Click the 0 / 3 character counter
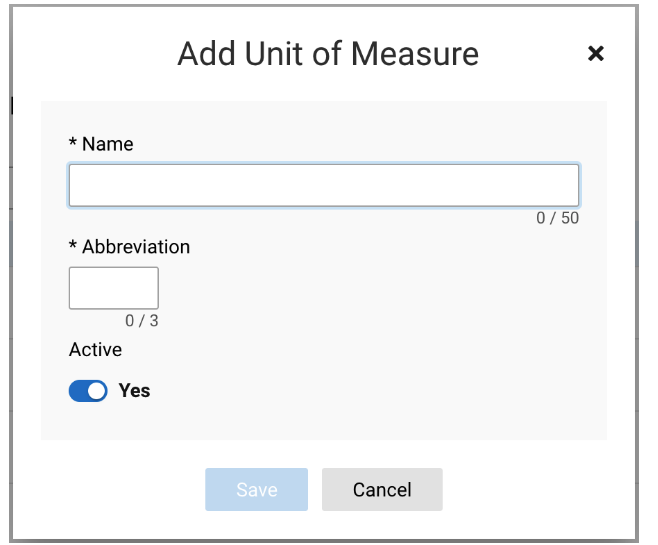658x545 pixels. (142, 321)
